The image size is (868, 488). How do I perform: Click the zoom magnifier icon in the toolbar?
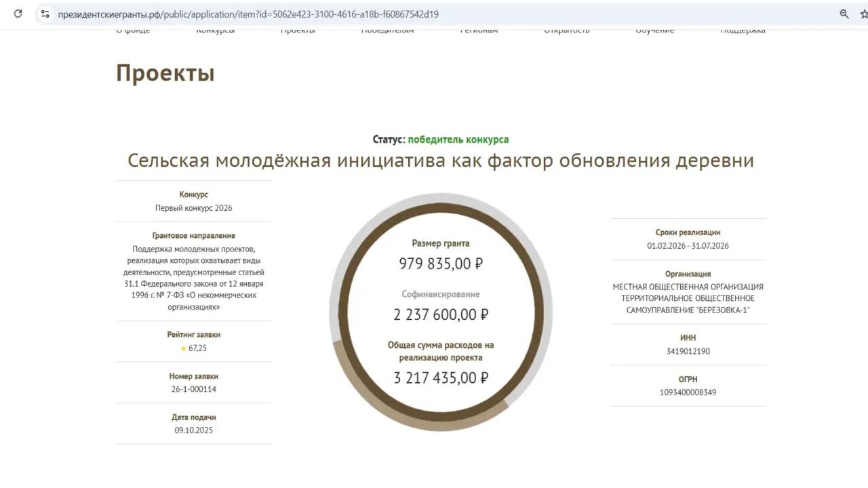click(843, 14)
